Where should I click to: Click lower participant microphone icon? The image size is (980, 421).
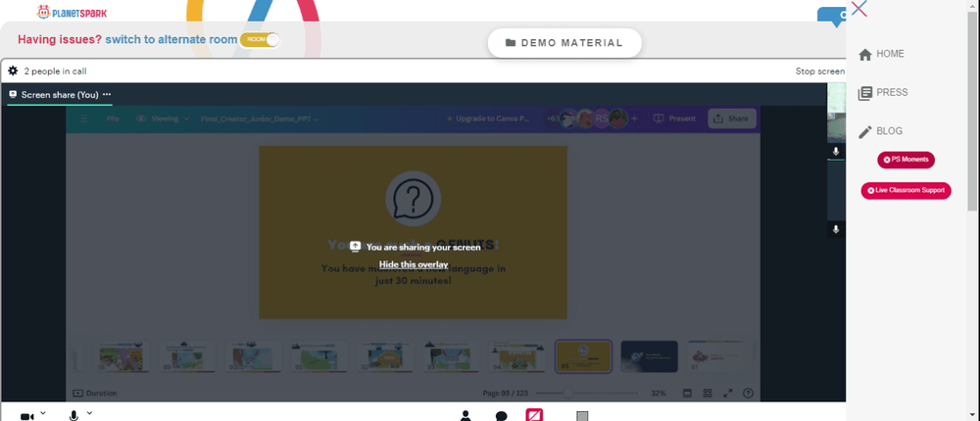tap(836, 229)
